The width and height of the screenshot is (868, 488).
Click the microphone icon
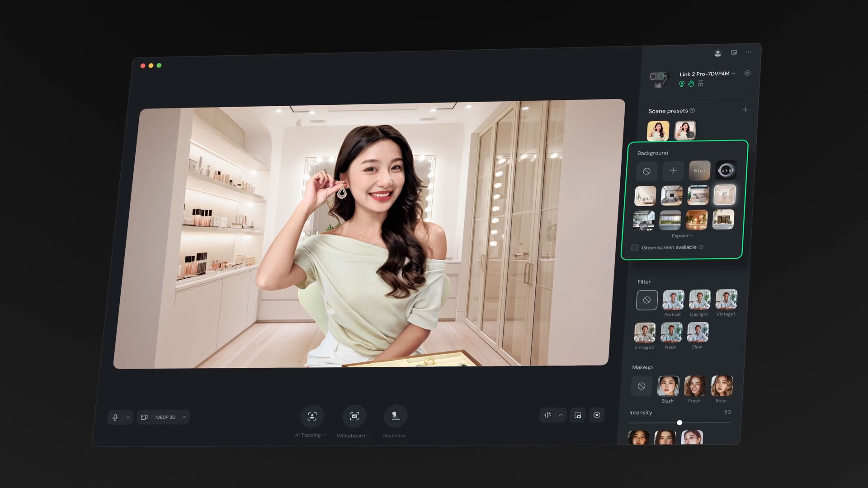coord(115,417)
